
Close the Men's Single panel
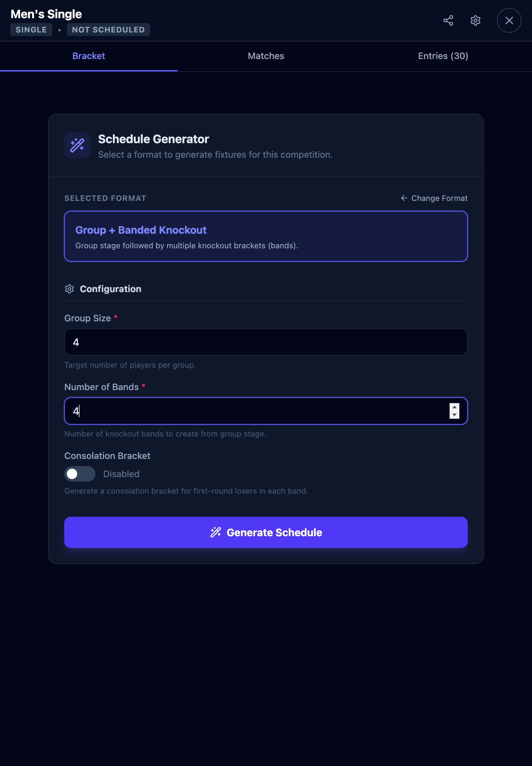click(x=509, y=21)
